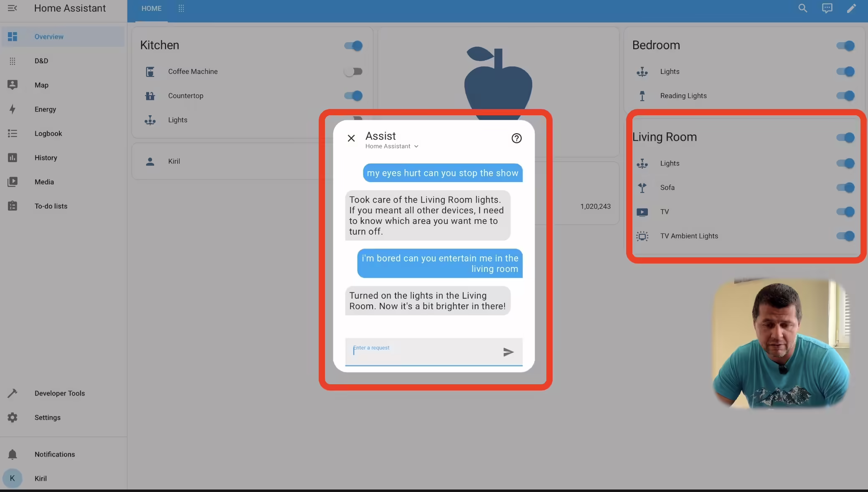Toggle the Bedroom group switch
Image resolution: width=868 pixels, height=492 pixels.
click(x=845, y=46)
